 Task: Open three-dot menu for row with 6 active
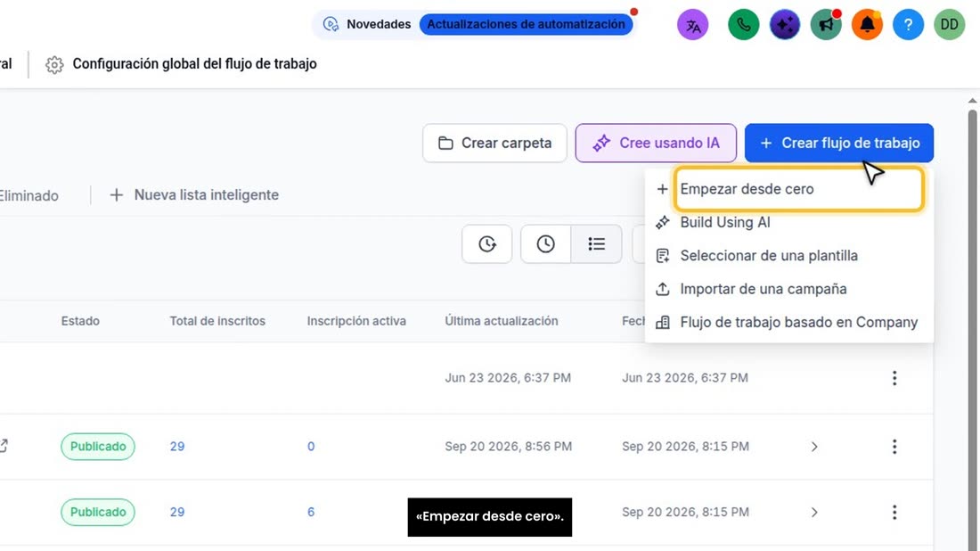tap(894, 513)
